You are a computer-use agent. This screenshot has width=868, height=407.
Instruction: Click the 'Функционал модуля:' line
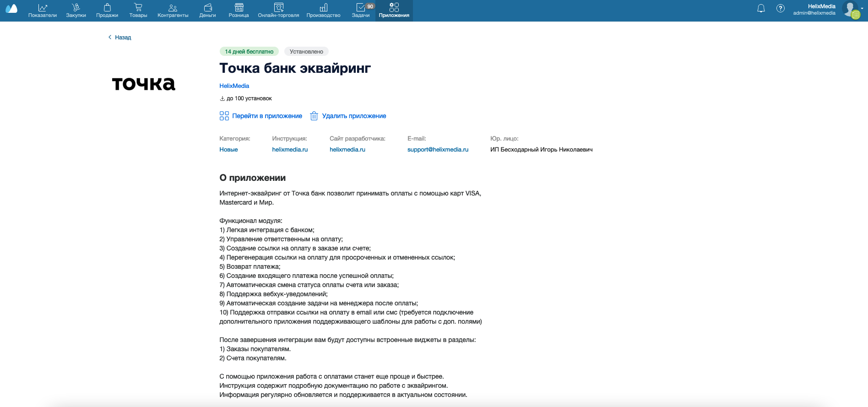click(x=251, y=221)
